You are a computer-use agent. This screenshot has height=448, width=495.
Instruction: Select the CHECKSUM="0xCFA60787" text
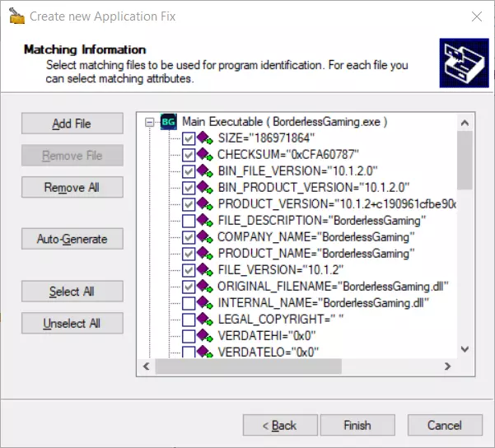(x=288, y=155)
